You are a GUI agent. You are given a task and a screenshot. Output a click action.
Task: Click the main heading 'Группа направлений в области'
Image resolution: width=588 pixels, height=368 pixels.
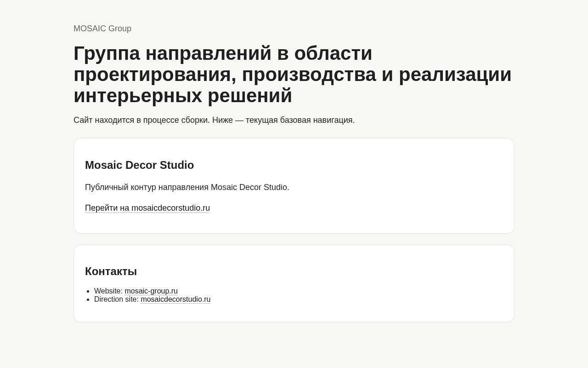tap(223, 53)
